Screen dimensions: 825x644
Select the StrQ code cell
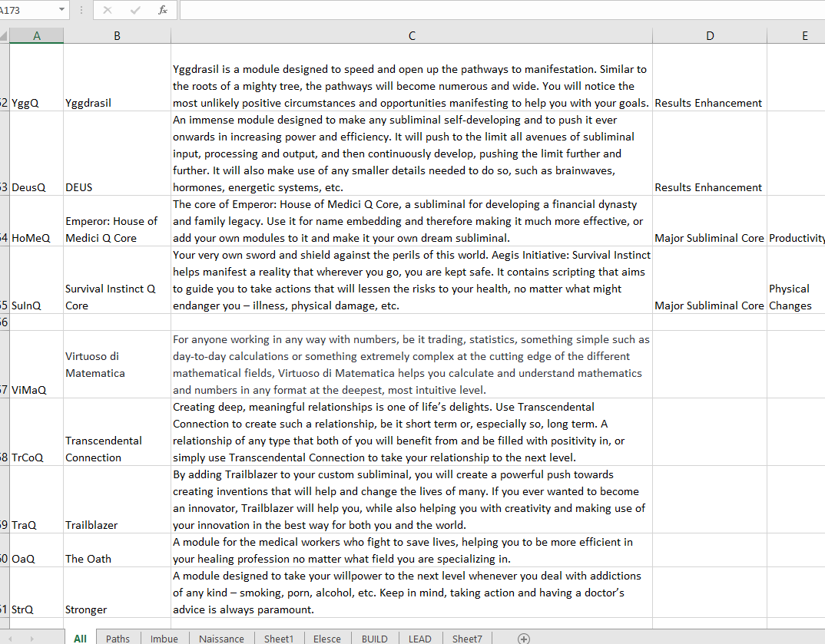pyautogui.click(x=36, y=593)
